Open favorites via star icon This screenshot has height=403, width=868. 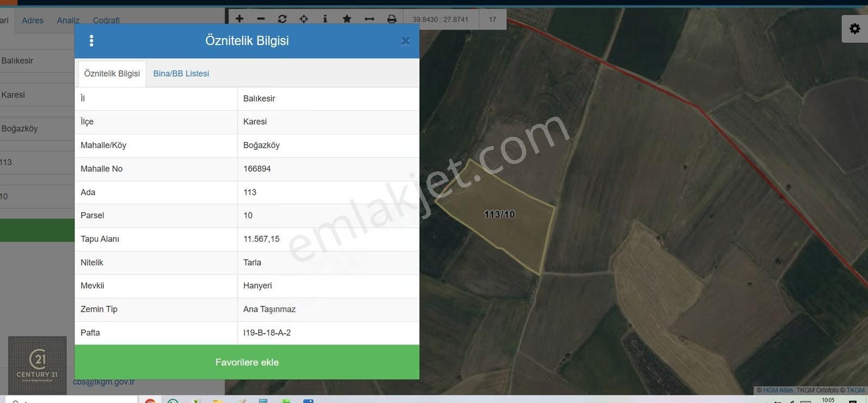click(x=347, y=18)
